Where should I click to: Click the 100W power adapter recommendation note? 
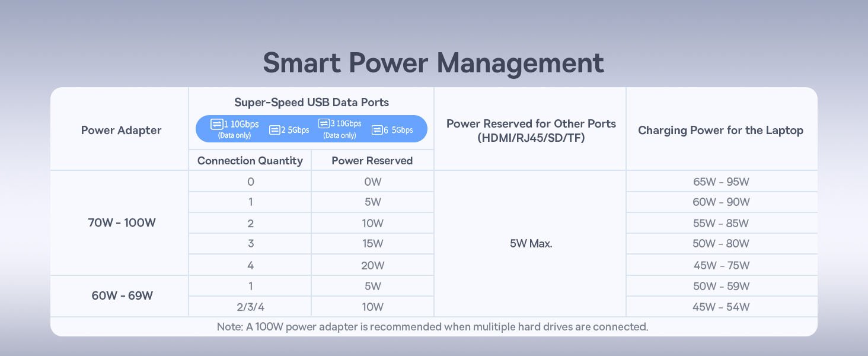[433, 326]
